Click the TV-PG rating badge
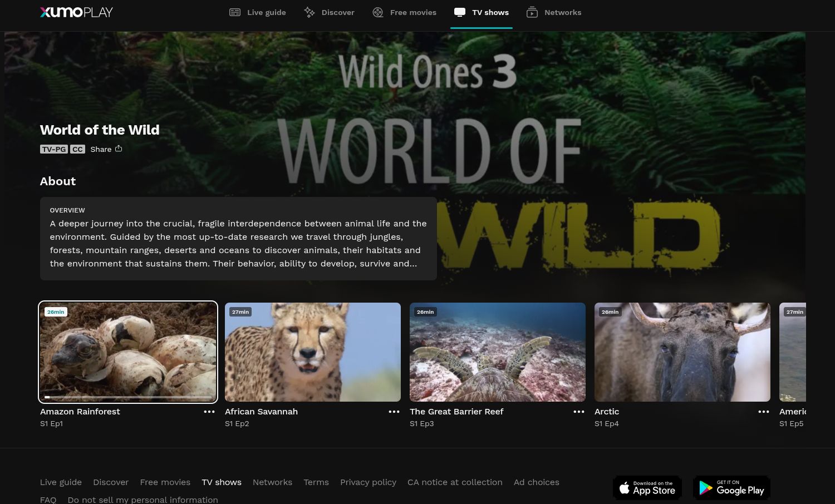This screenshot has height=504, width=835. tap(54, 149)
